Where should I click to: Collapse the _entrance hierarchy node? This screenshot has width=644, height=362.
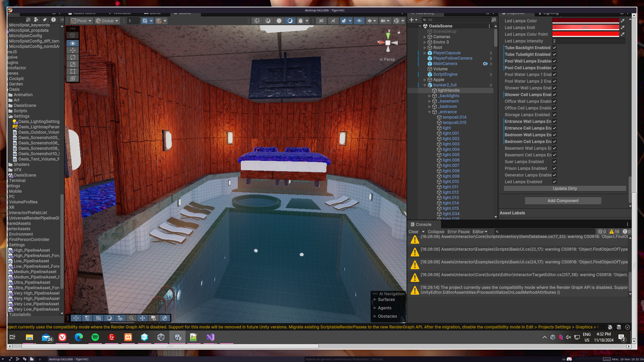[429, 112]
